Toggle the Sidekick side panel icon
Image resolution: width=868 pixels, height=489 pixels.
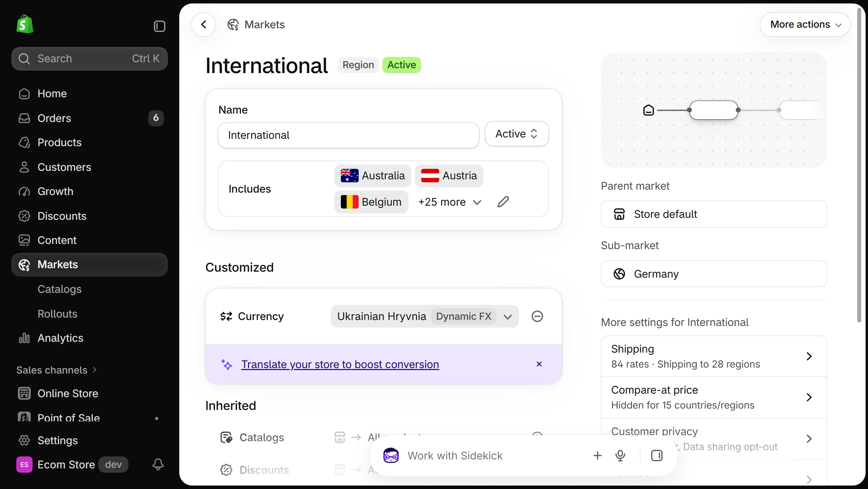(x=657, y=456)
